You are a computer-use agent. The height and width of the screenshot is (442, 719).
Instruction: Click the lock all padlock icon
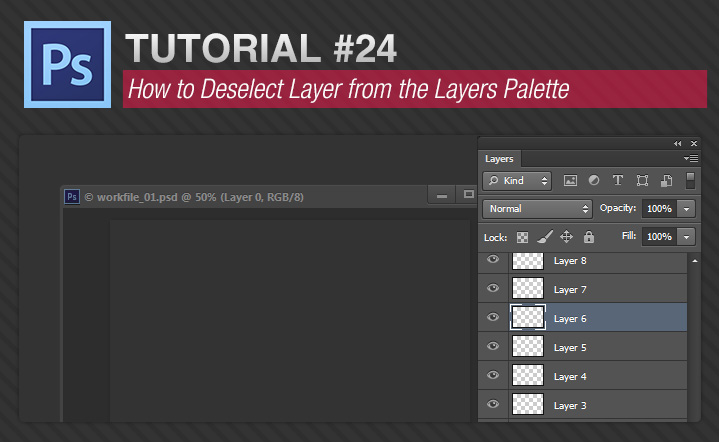pos(588,237)
